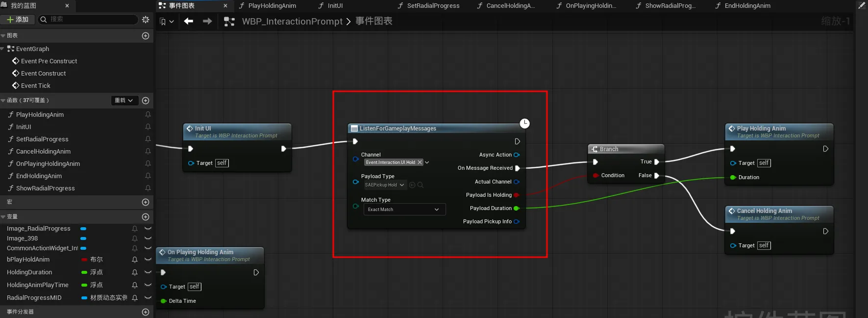This screenshot has width=868, height=318.
Task: Select Event Construct in the graph tree
Action: pyautogui.click(x=43, y=74)
